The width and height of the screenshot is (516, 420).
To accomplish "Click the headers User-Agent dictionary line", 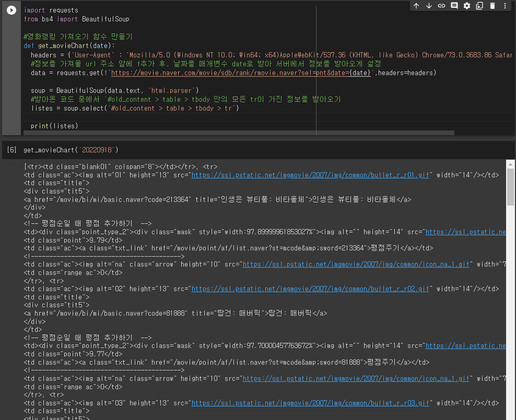I will 271,55.
